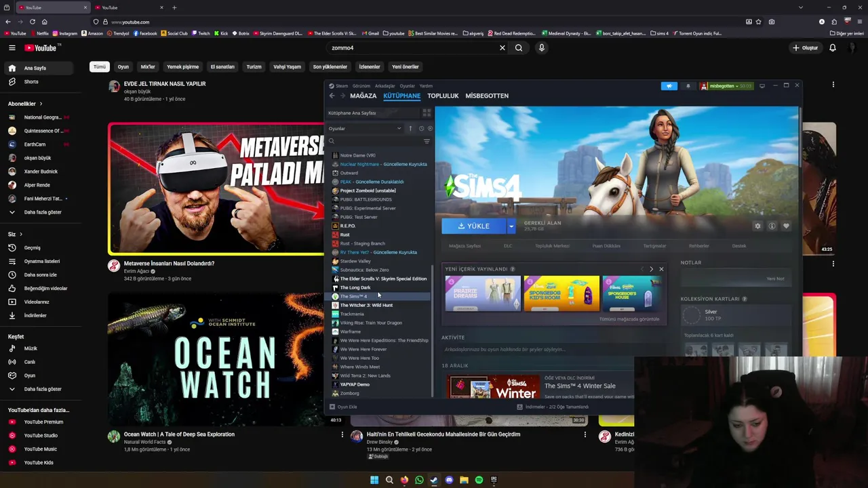This screenshot has height=488, width=868.
Task: Select Stardew Valley in Steam library
Action: click(x=355, y=261)
